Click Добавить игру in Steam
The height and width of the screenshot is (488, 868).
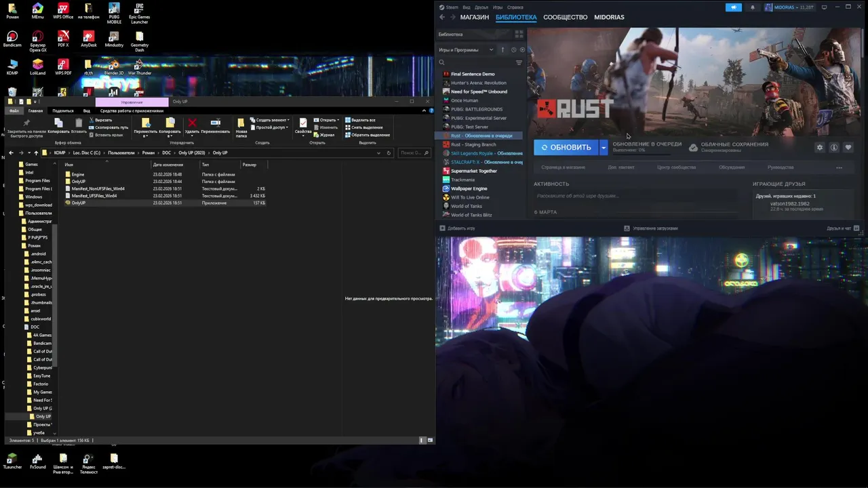(456, 228)
